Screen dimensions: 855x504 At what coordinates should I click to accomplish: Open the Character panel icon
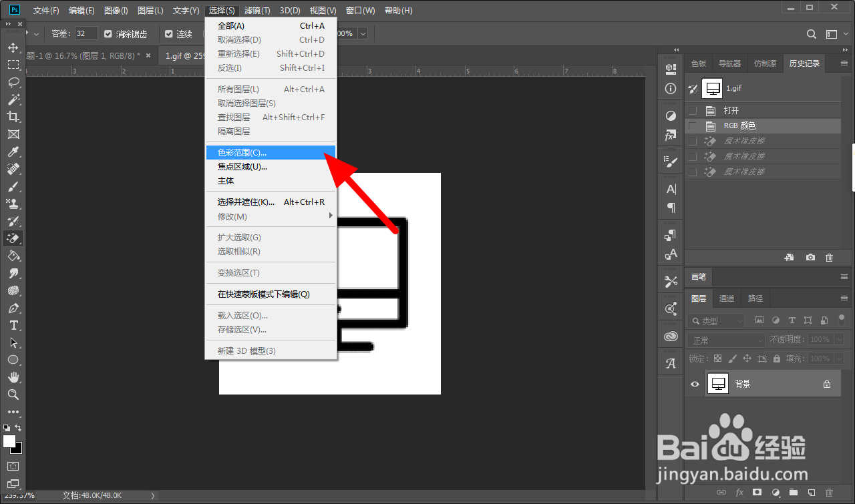point(671,189)
